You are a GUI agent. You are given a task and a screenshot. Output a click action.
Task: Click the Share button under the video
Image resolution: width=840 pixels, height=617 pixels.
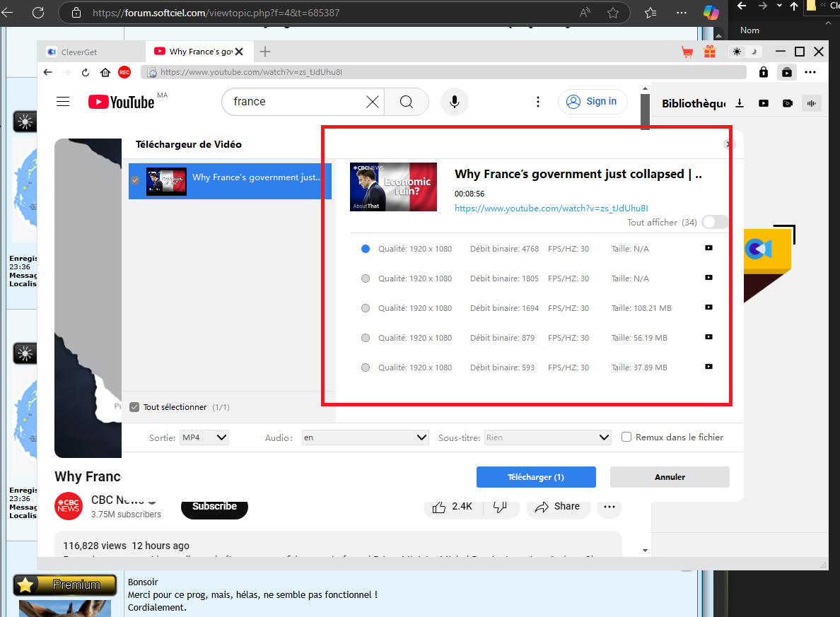tap(558, 507)
